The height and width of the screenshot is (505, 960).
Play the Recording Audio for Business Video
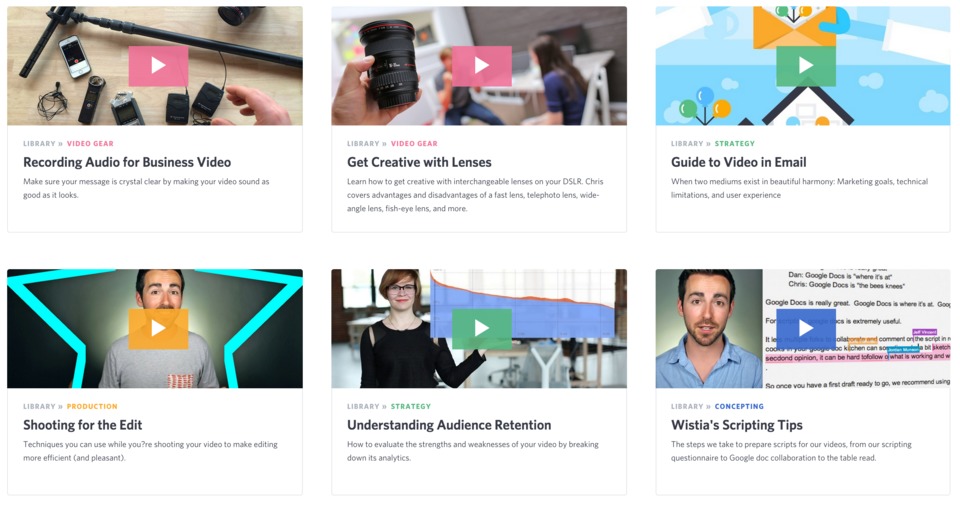(158, 66)
